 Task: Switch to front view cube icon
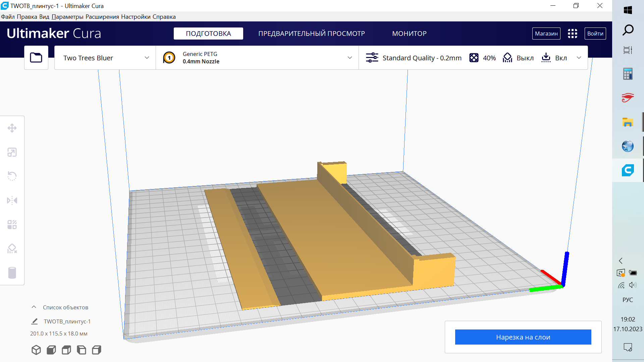click(x=51, y=350)
